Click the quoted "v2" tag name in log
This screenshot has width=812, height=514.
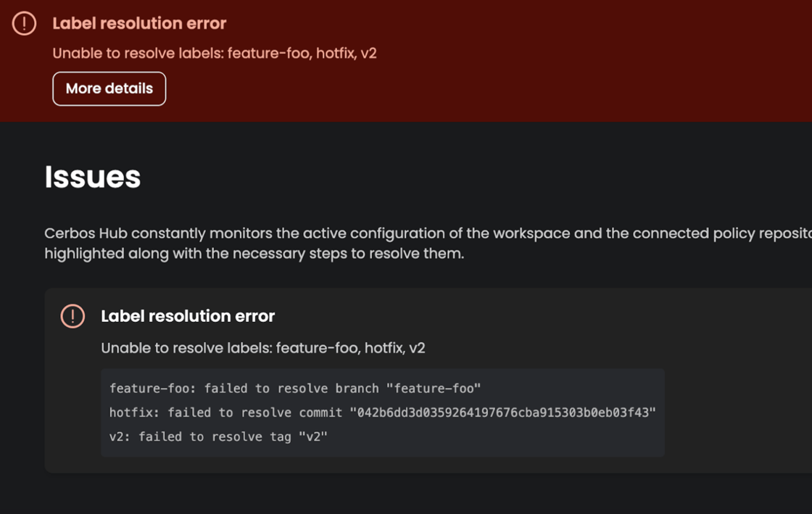coord(312,436)
